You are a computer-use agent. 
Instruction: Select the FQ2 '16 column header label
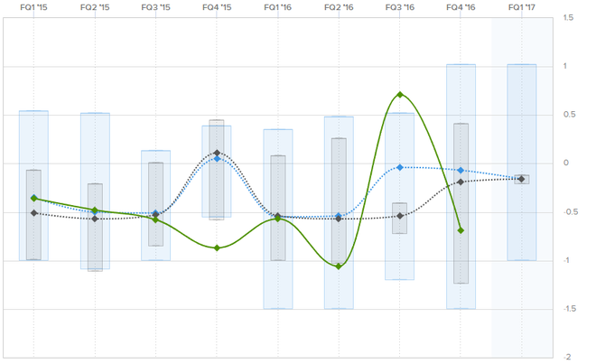point(339,7)
